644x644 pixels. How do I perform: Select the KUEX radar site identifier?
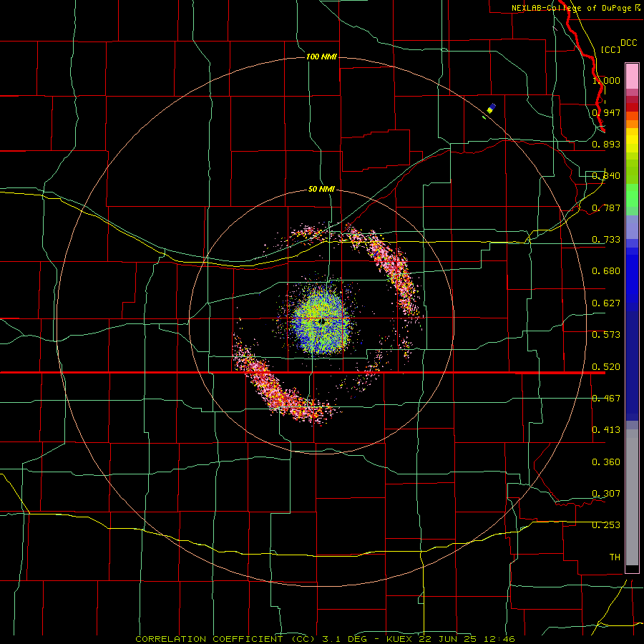coord(399,639)
